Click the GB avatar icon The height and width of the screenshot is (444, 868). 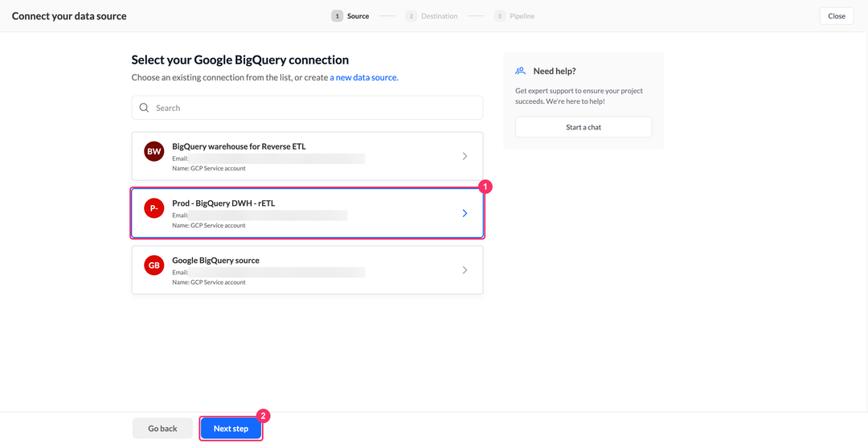pos(154,265)
